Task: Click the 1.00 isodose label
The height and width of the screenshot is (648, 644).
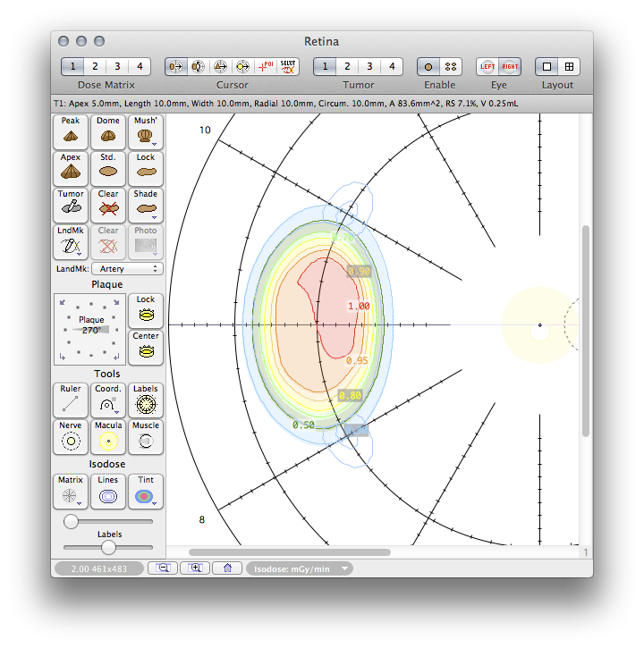Action: (359, 306)
